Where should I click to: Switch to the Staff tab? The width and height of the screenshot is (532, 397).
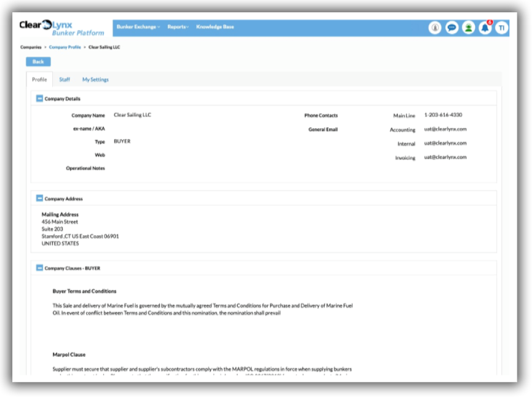[65, 79]
